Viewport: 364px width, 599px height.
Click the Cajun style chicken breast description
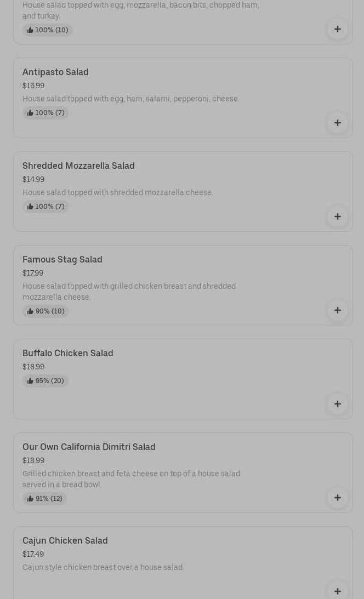click(103, 567)
